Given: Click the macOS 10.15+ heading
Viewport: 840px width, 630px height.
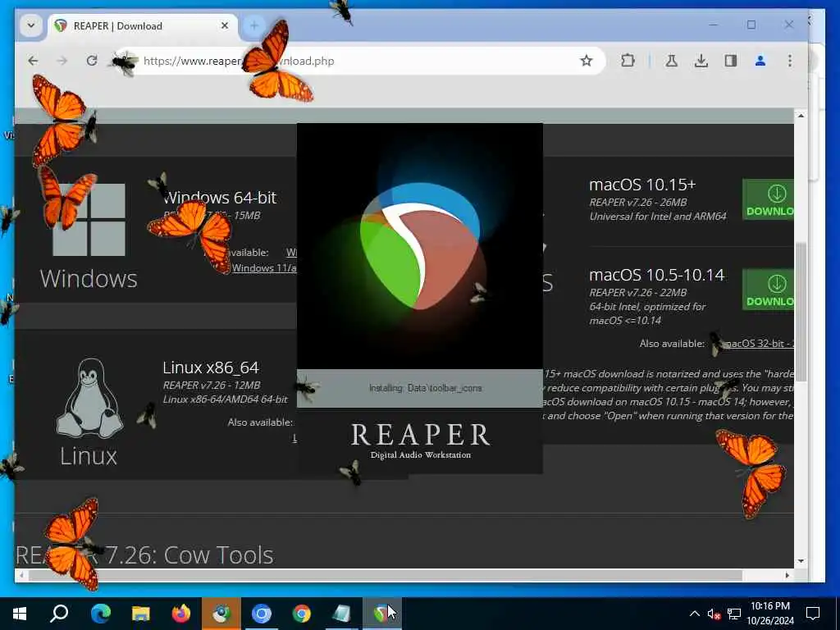Looking at the screenshot, I should tap(642, 185).
